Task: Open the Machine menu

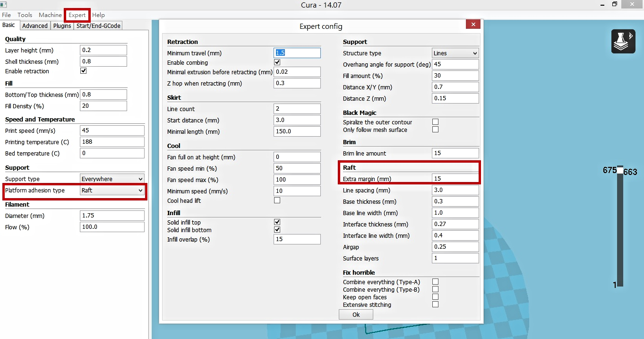Action: [50, 15]
